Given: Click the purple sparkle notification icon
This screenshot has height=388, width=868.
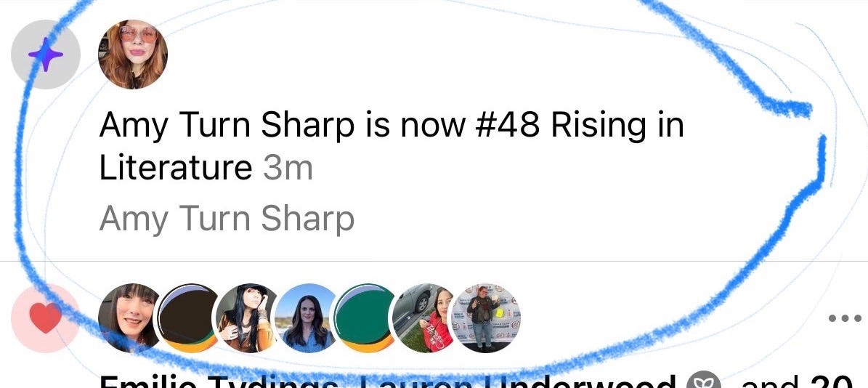Looking at the screenshot, I should [45, 54].
